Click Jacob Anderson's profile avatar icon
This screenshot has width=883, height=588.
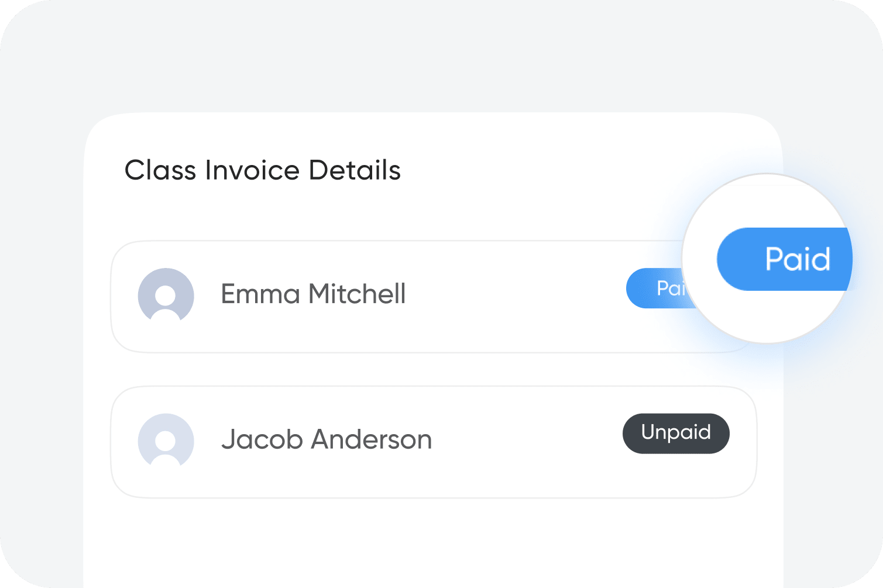pos(166,441)
